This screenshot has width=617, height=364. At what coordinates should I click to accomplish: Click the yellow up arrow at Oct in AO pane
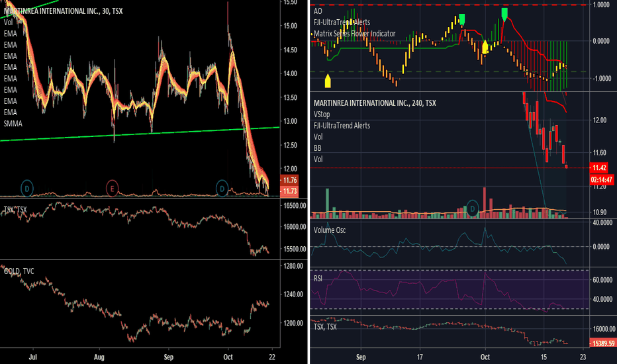pos(485,47)
